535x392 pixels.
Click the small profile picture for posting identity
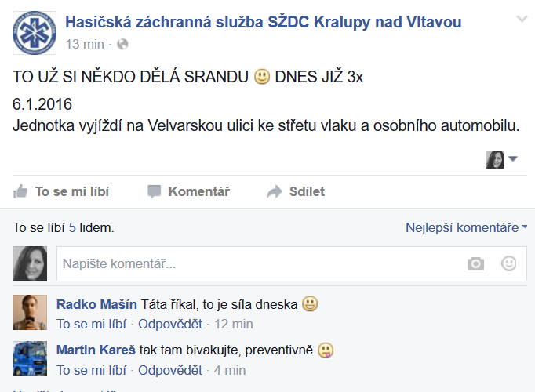[495, 159]
